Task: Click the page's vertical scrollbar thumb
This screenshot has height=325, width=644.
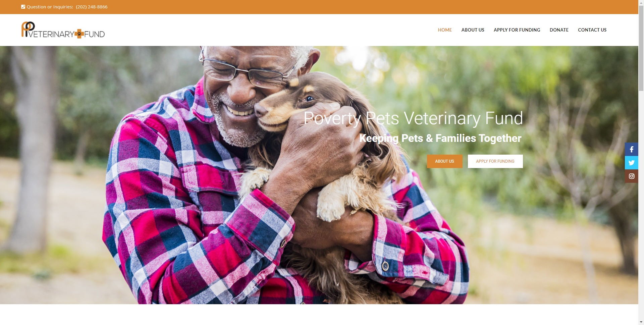Action: [x=641, y=47]
